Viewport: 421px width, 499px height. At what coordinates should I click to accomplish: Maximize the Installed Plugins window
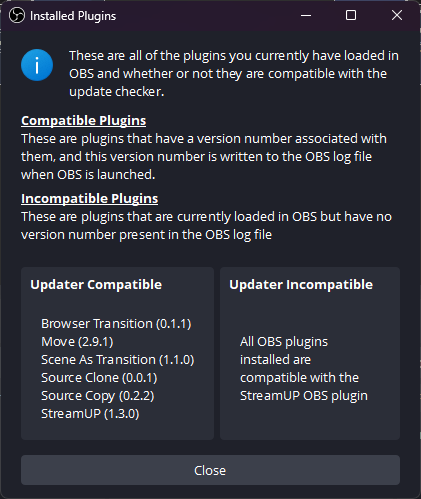click(351, 15)
